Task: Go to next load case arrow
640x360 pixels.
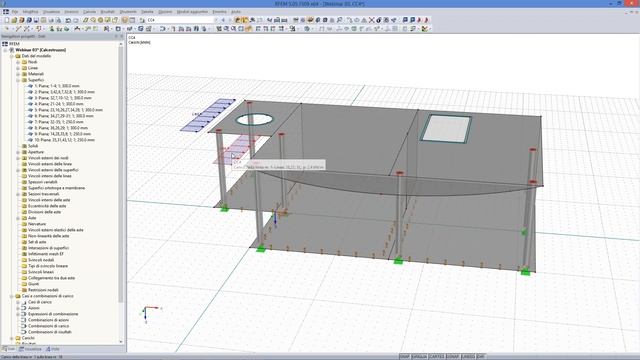Action: pos(230,20)
